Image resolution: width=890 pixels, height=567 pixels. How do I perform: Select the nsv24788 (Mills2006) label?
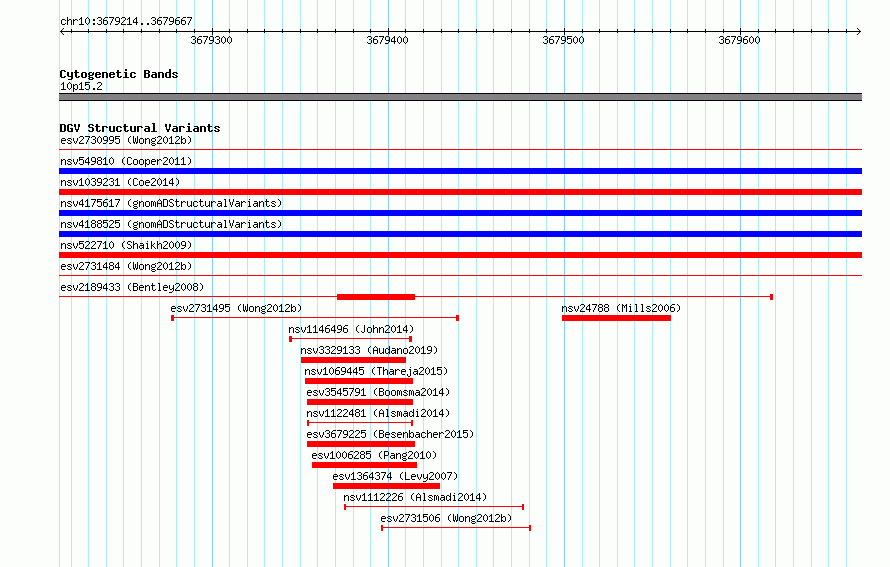tap(621, 308)
